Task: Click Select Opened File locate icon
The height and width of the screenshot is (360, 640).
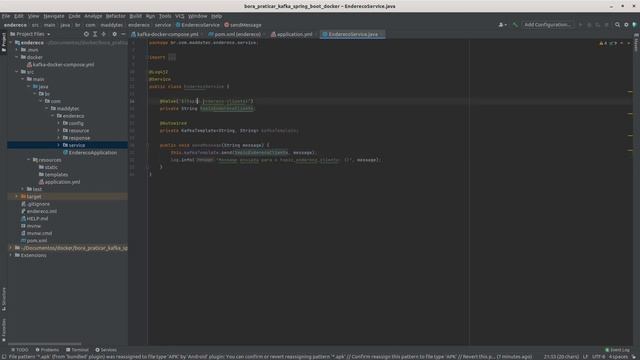Action: click(86, 34)
